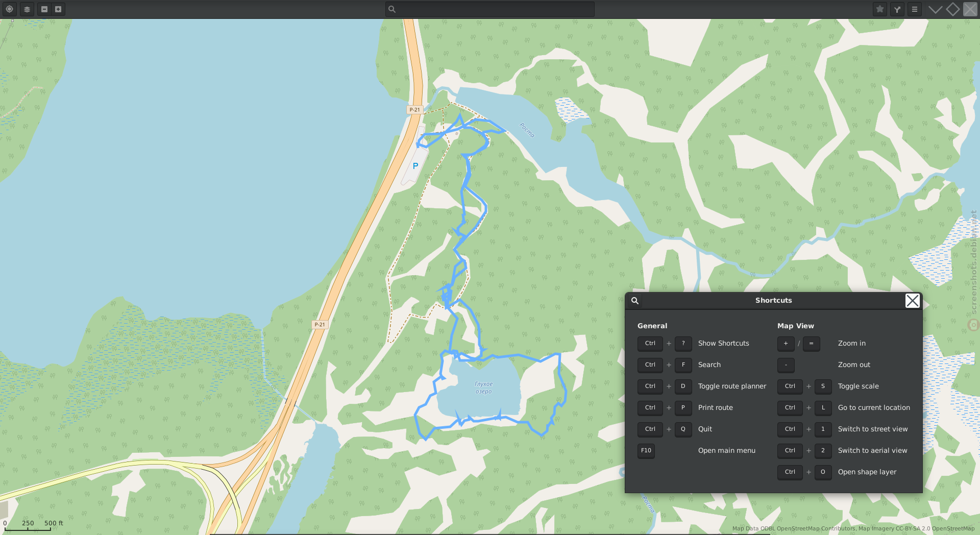Click the Q key cap for Quit
The image size is (980, 535).
pyautogui.click(x=683, y=429)
